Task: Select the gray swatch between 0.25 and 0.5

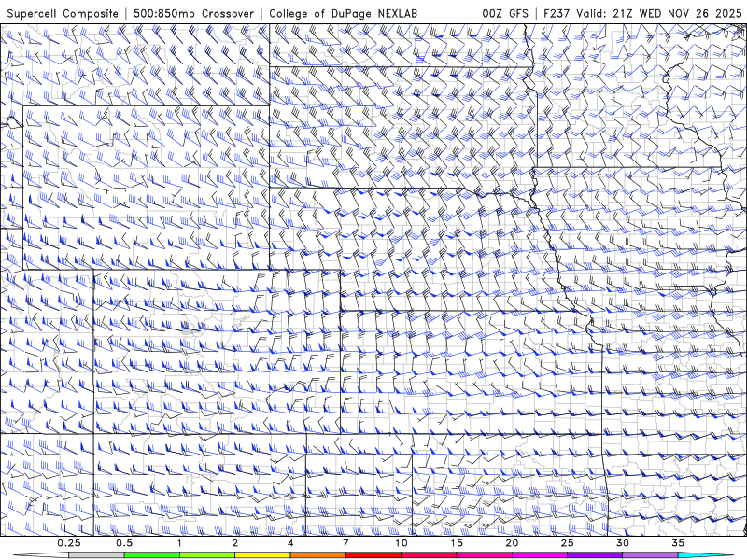Action: click(x=96, y=555)
